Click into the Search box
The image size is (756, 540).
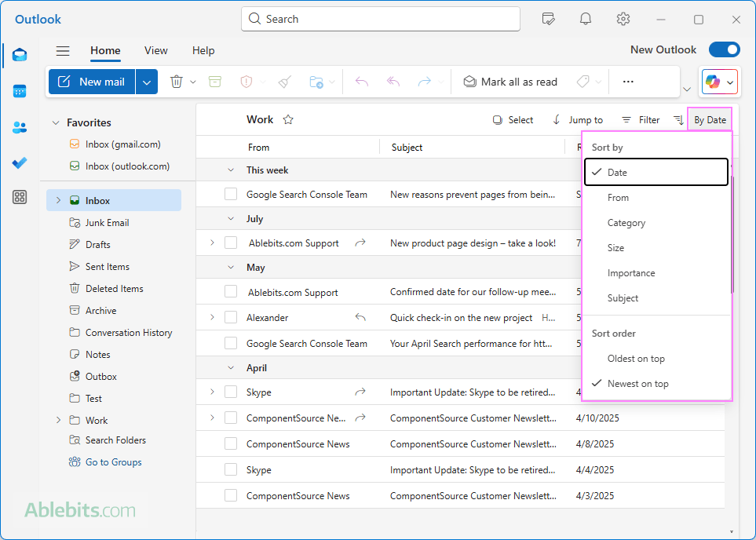[x=381, y=19]
